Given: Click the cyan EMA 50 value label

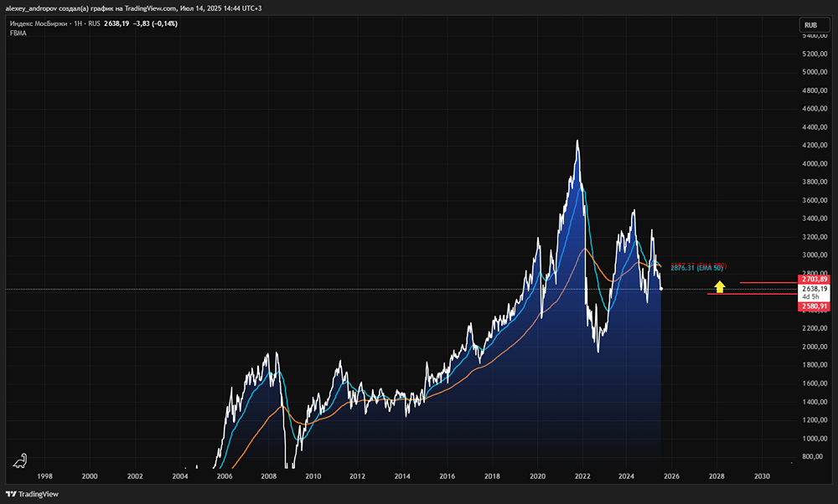Looking at the screenshot, I should click(x=697, y=268).
